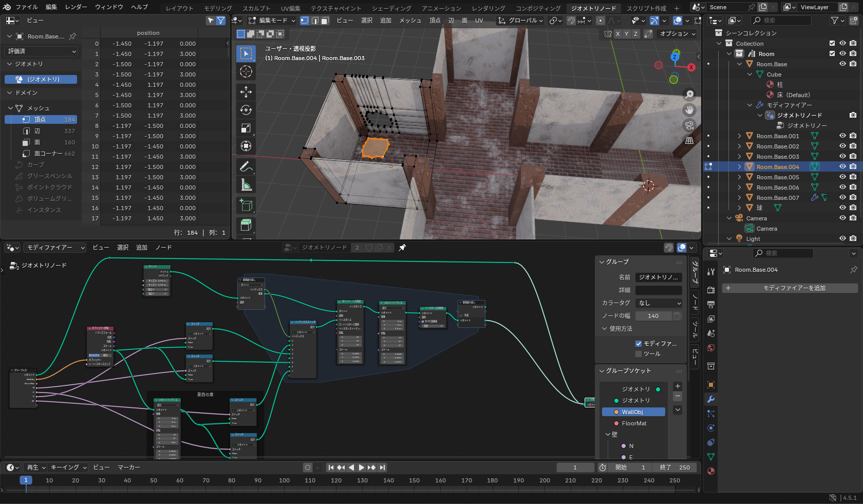
Task: Choose the Annotate pencil tool
Action: pyautogui.click(x=246, y=167)
